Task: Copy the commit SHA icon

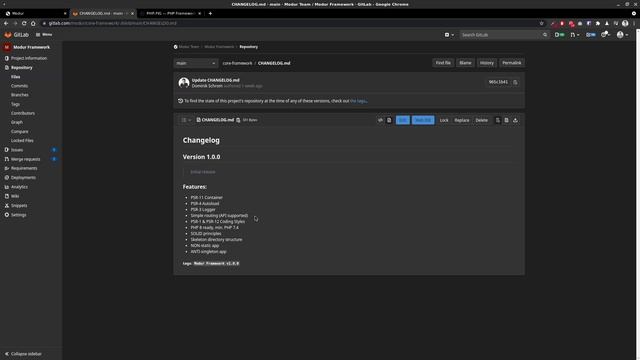Action: [x=515, y=82]
